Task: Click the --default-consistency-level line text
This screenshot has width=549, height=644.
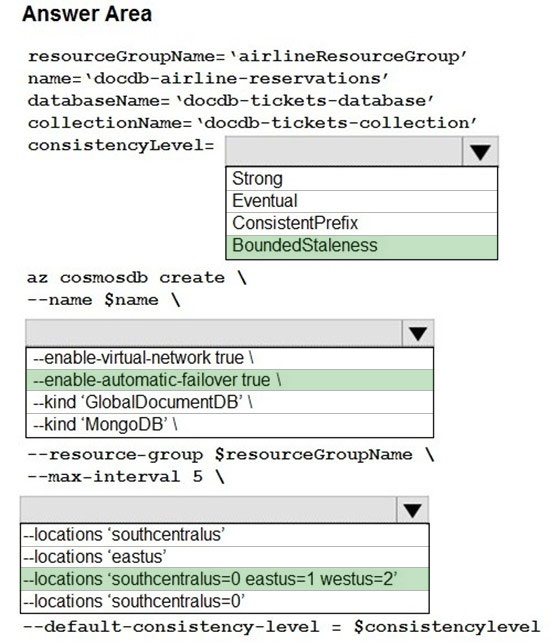Action: (281, 627)
